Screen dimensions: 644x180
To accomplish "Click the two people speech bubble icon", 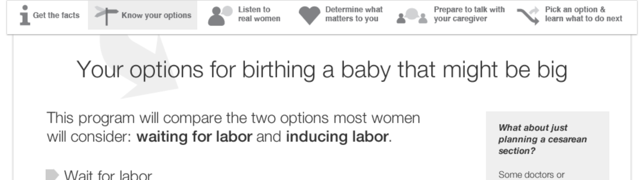I will coord(220,15).
